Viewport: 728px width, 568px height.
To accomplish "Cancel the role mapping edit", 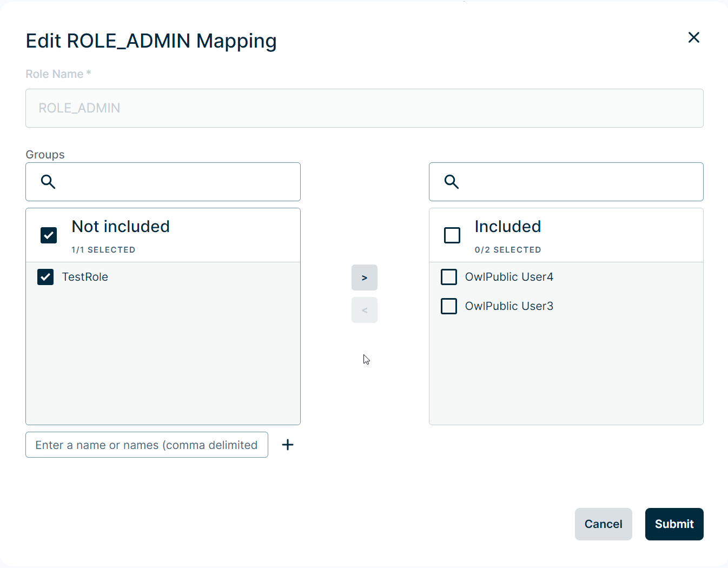I will pos(603,524).
